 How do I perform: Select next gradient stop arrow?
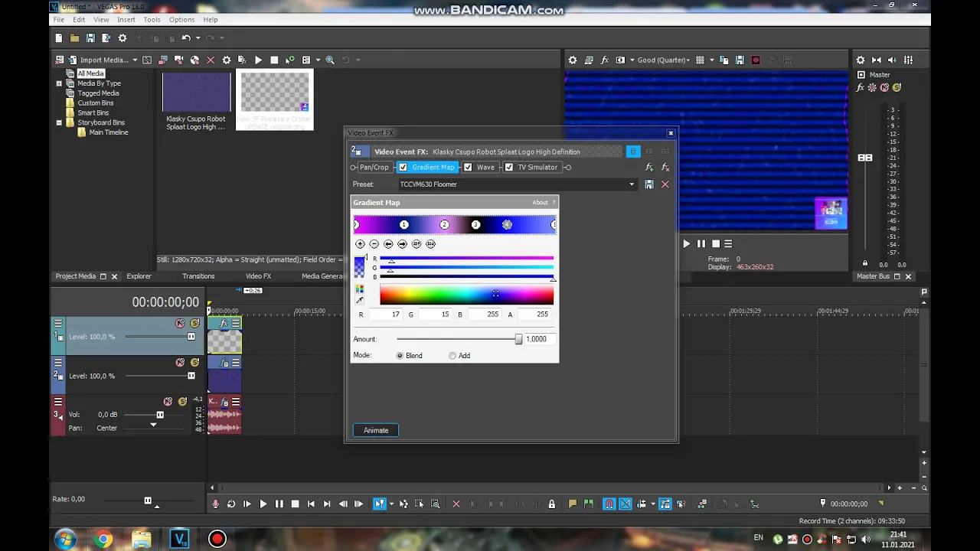tap(402, 244)
